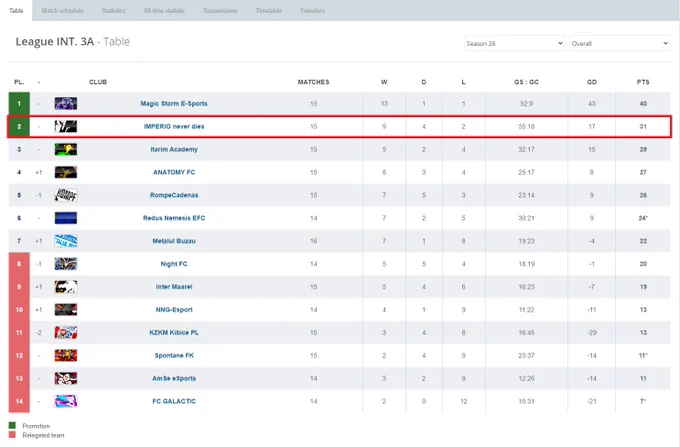Select KZKM Kibice PL's -29 goal difference
Screen dimensions: 680x447
[x=592, y=333]
